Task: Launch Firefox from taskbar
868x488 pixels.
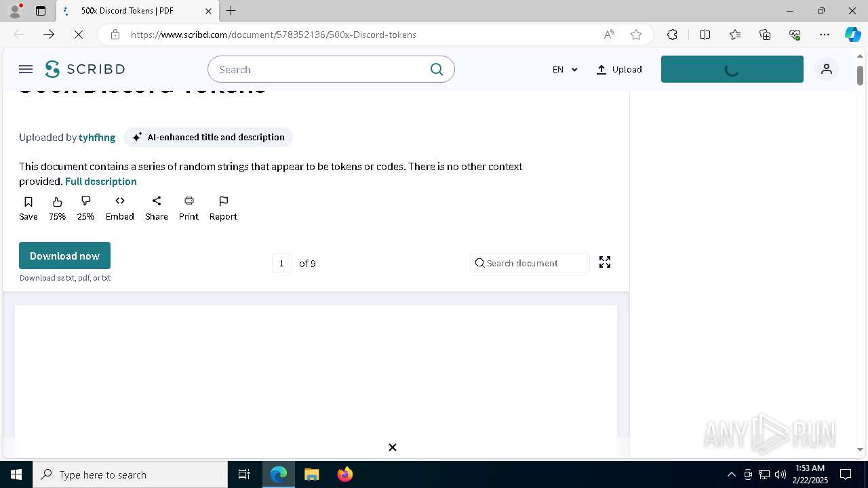Action: click(345, 474)
